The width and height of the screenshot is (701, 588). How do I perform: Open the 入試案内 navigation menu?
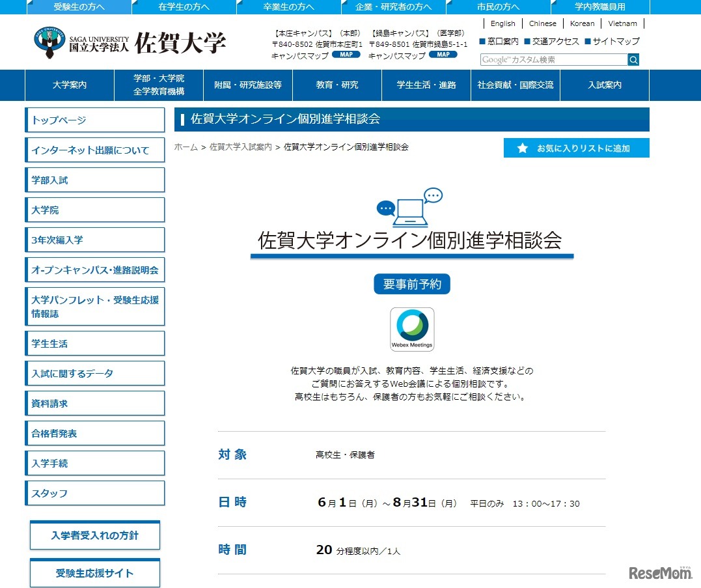pyautogui.click(x=604, y=85)
